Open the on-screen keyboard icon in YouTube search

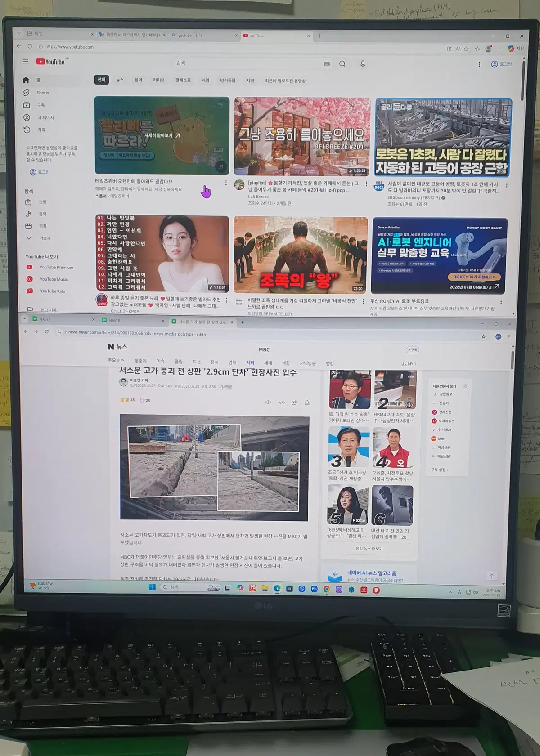click(327, 64)
